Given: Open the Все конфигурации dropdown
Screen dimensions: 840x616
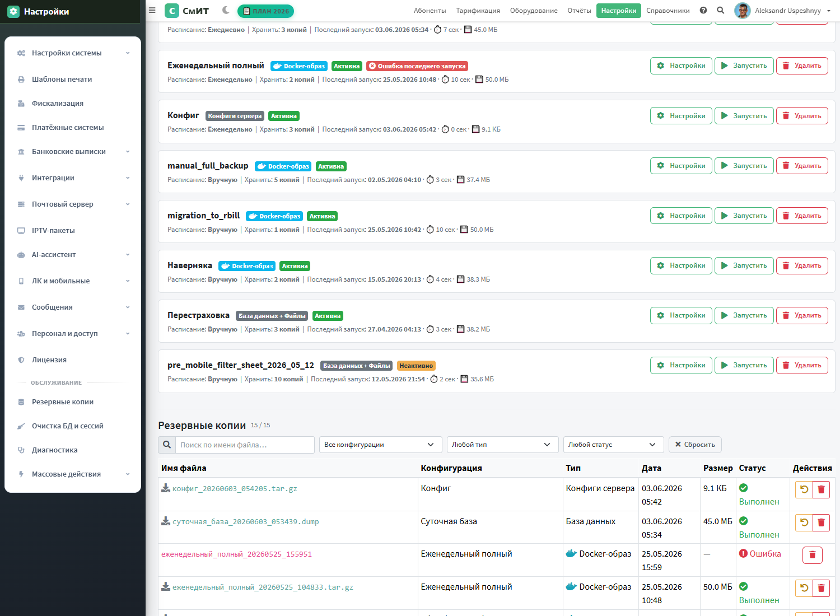Looking at the screenshot, I should coord(381,445).
